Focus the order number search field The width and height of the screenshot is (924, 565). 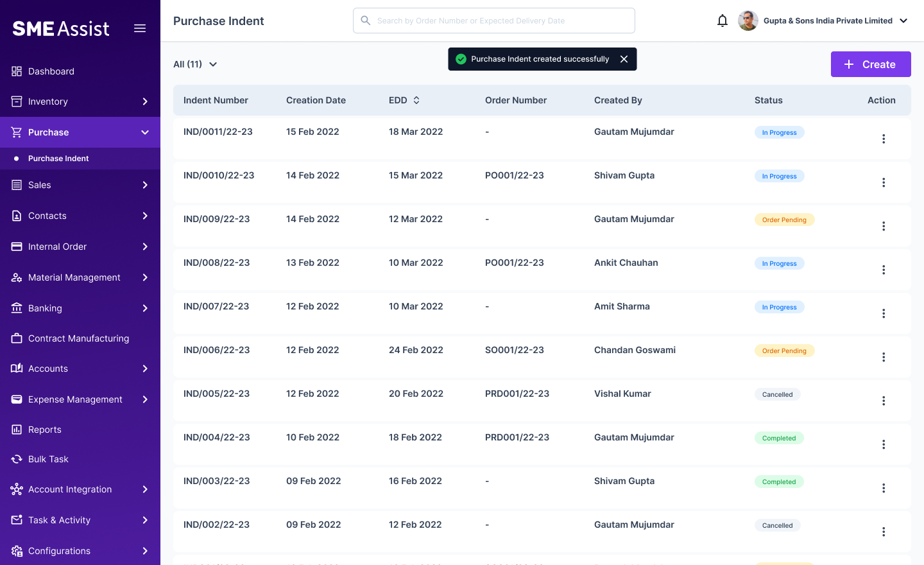tap(494, 21)
